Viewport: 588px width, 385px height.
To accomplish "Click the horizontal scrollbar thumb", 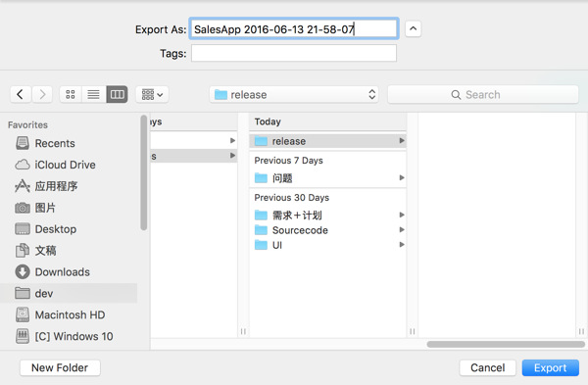I will (x=506, y=344).
